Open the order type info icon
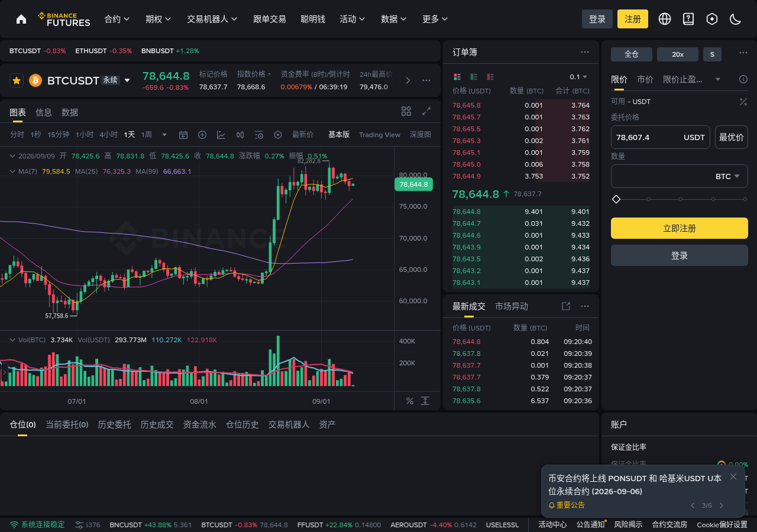Image resolution: width=757 pixels, height=532 pixels. (x=743, y=79)
